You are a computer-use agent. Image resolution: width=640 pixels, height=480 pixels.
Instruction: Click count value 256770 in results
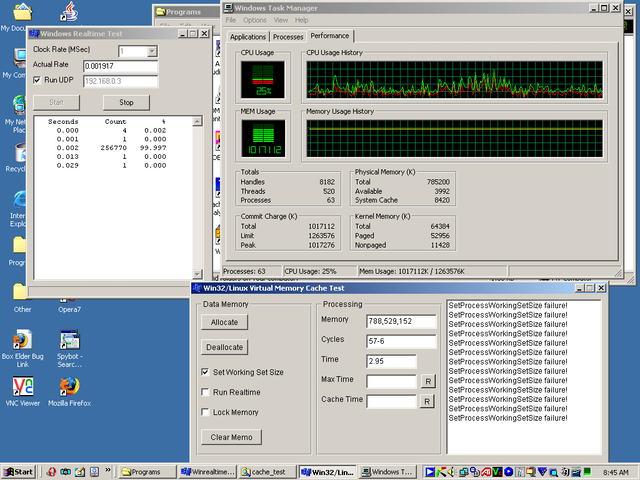[x=113, y=148]
